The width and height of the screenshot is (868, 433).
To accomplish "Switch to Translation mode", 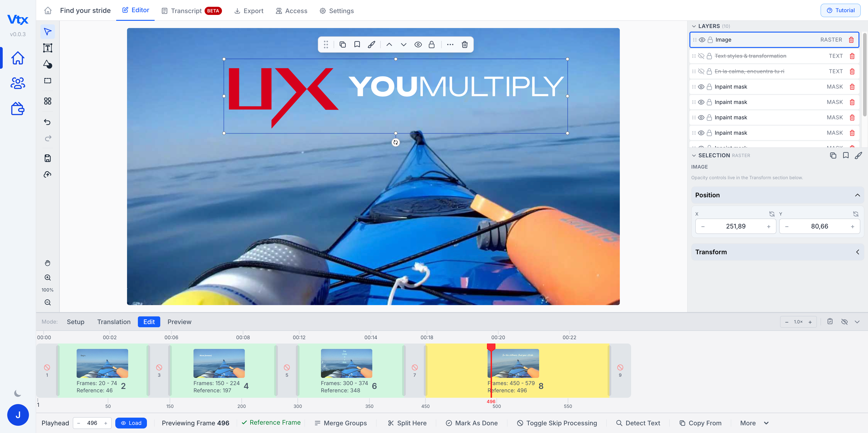I will (114, 321).
